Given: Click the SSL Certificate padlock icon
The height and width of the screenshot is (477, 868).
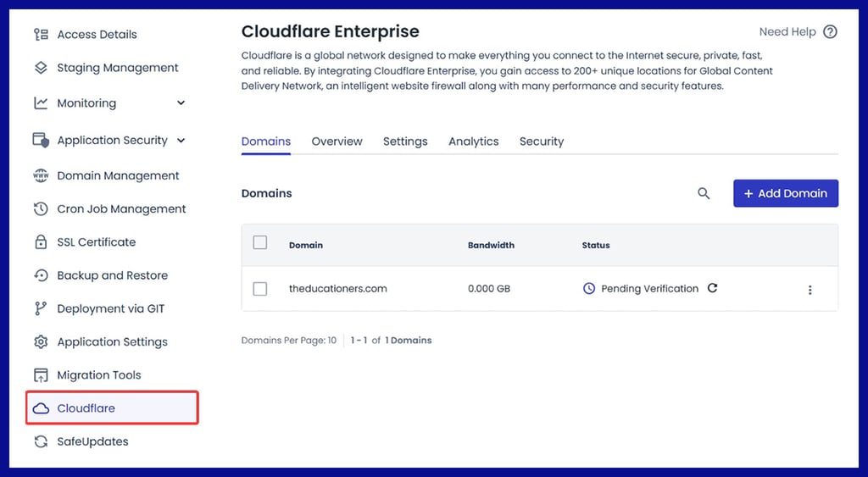Looking at the screenshot, I should point(41,242).
